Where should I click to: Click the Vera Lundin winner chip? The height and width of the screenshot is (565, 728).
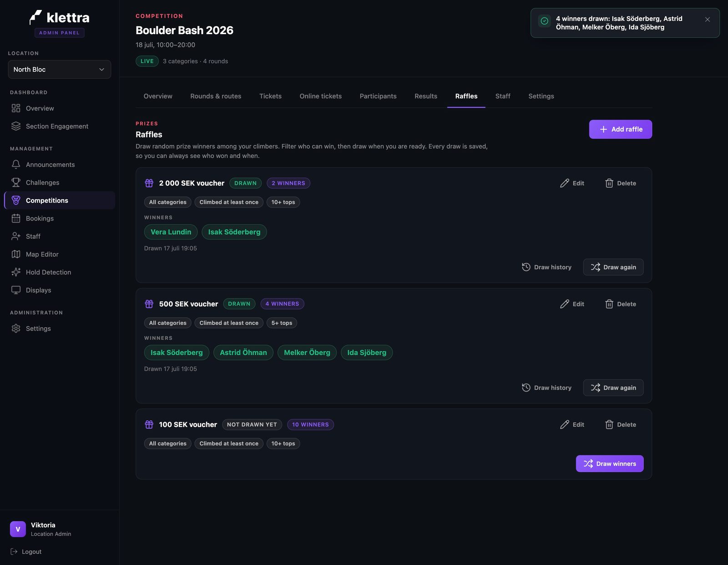pos(171,232)
